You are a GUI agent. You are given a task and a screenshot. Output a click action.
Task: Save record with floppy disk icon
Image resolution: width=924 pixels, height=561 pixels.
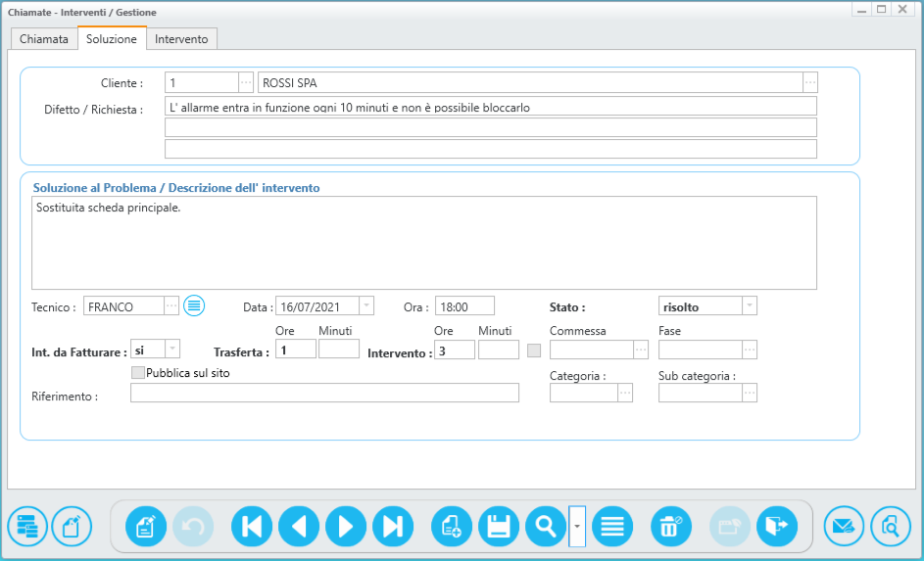tap(499, 527)
